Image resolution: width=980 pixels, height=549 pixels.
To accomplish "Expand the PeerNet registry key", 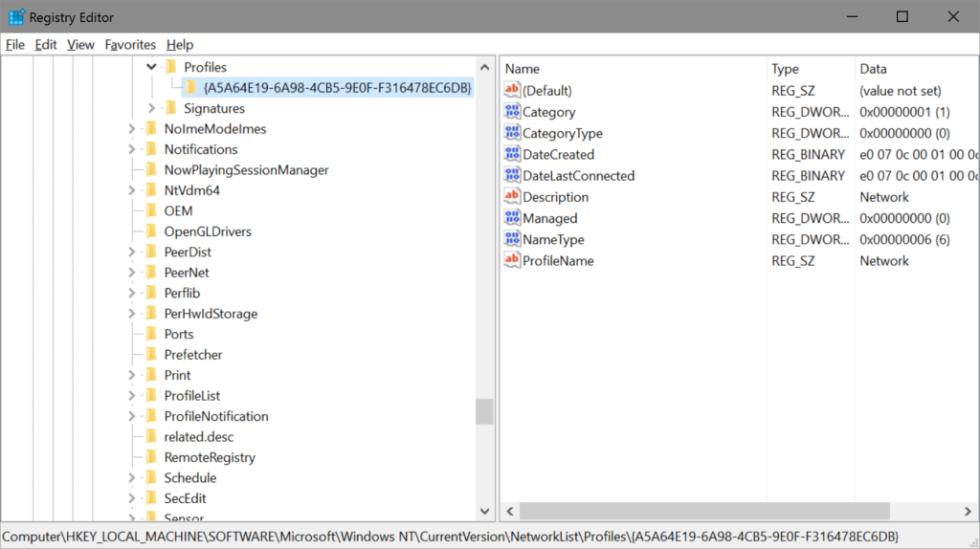I will pos(131,273).
